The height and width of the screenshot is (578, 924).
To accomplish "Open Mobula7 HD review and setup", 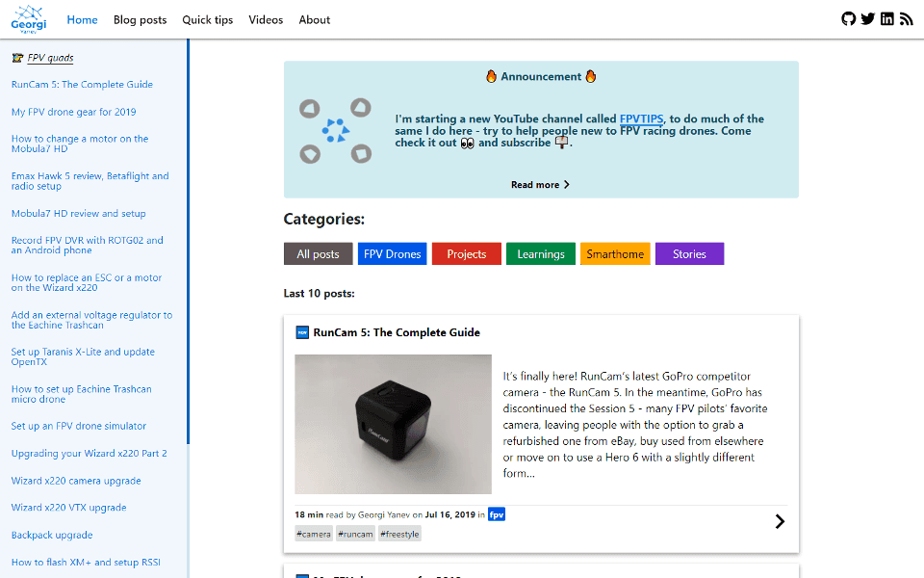I will click(78, 214).
